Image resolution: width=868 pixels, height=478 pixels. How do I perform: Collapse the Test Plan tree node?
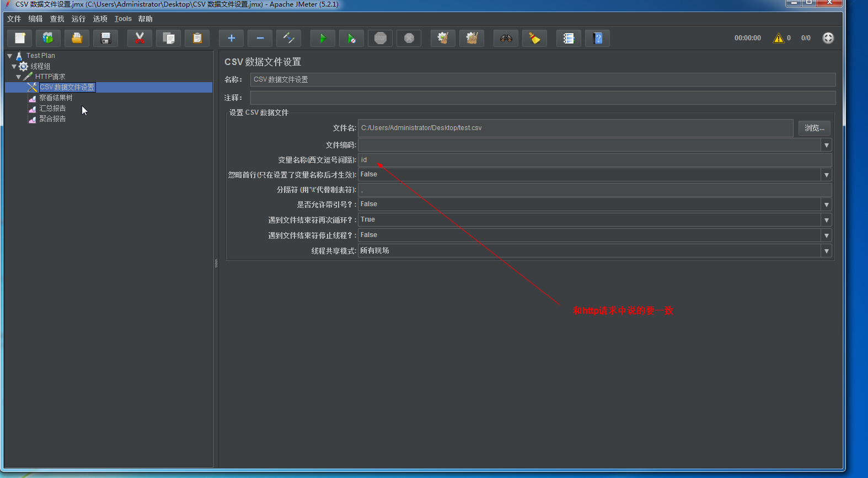click(10, 56)
